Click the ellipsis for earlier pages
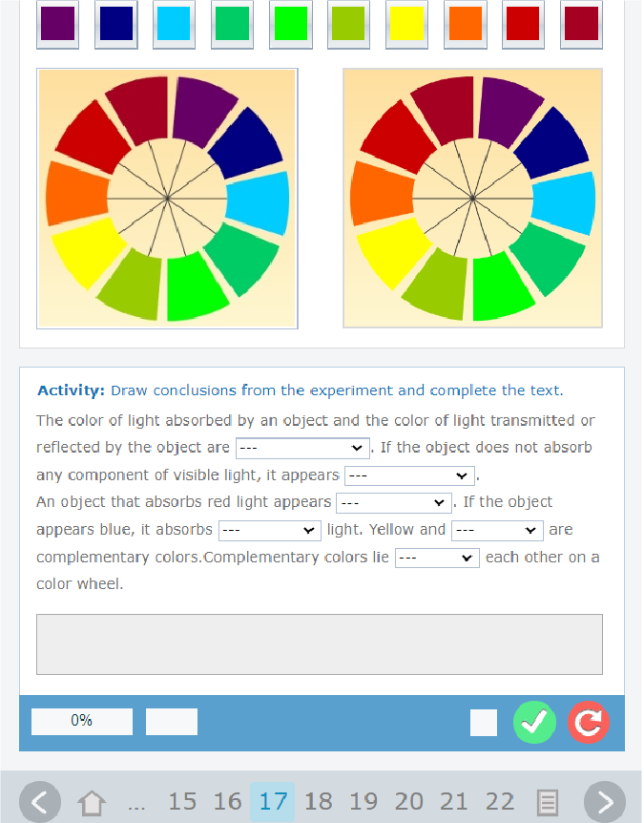 [x=136, y=804]
